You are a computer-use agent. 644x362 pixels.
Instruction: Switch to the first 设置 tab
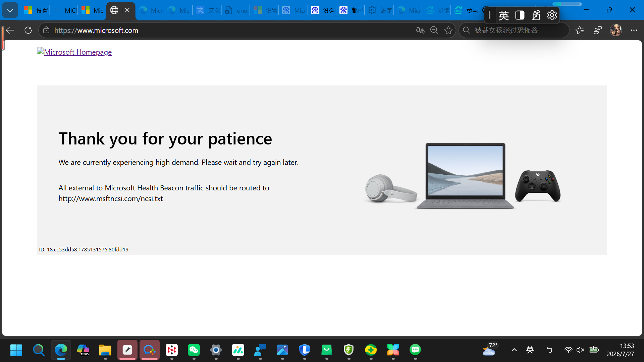(x=36, y=10)
